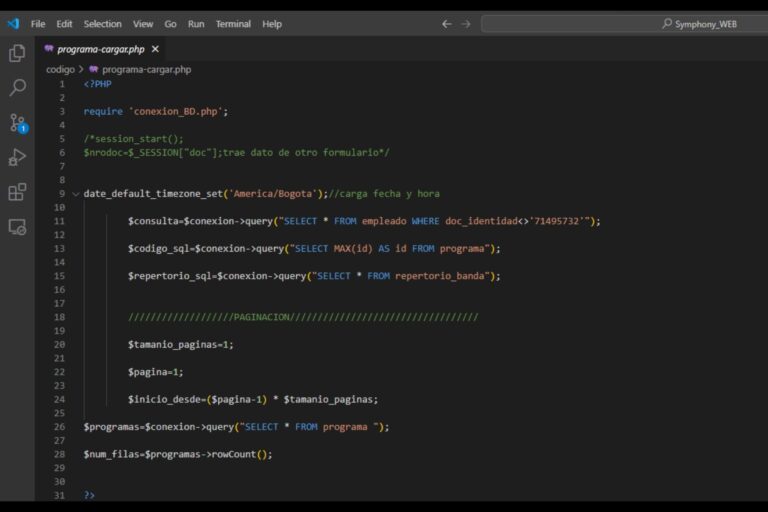Go forward with the right arrow
Viewport: 768px width, 512px height.
(x=466, y=24)
